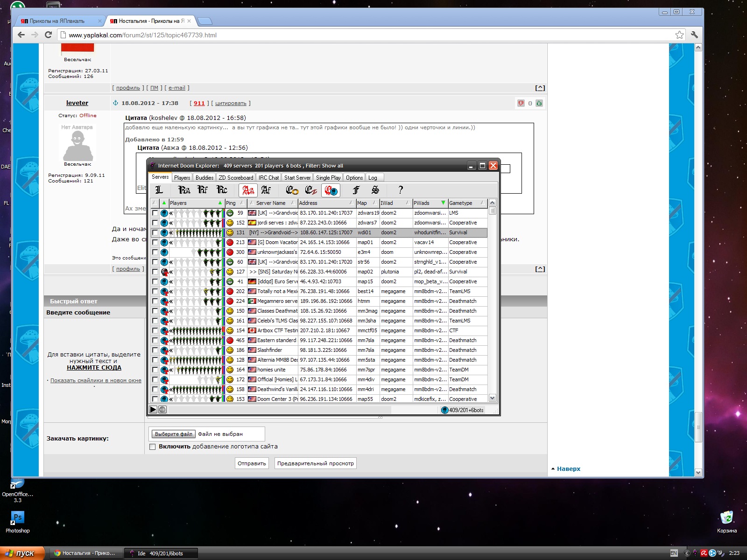Open help with the question mark icon
The image size is (747, 560).
click(x=400, y=190)
